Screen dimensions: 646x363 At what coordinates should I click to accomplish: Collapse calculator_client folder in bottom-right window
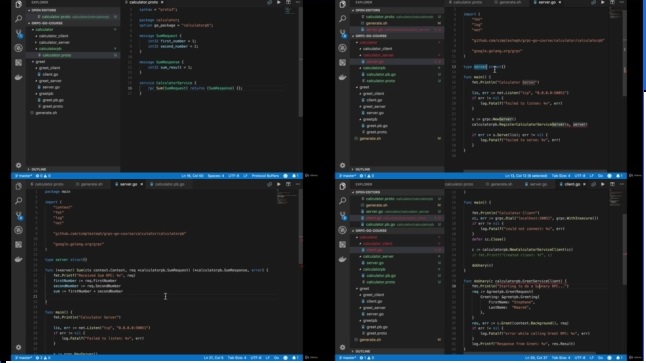(377, 244)
